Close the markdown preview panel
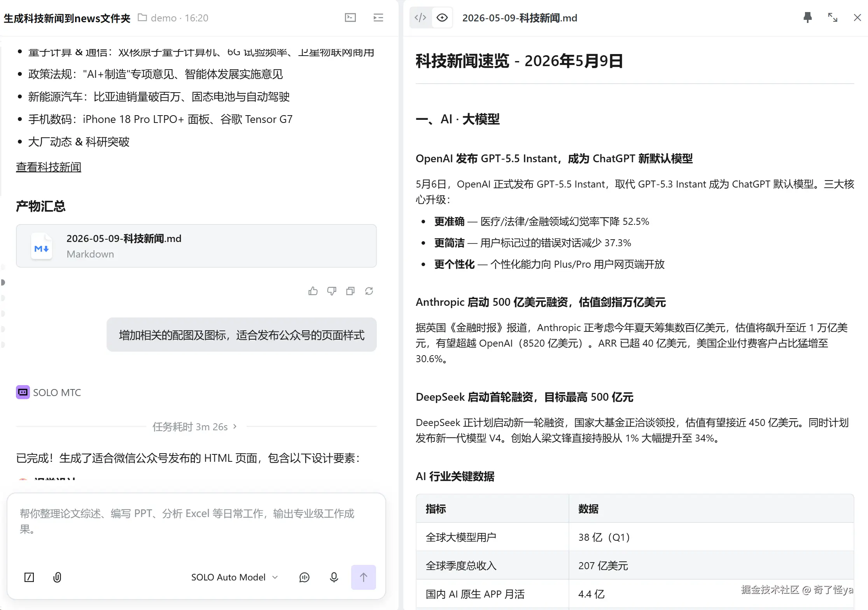Viewport: 868px width, 610px height. click(857, 18)
